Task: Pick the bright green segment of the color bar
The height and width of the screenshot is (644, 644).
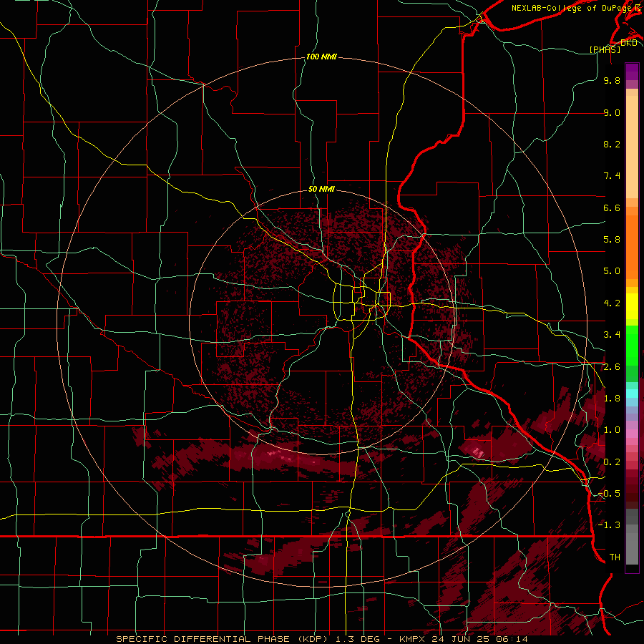Action: point(632,346)
